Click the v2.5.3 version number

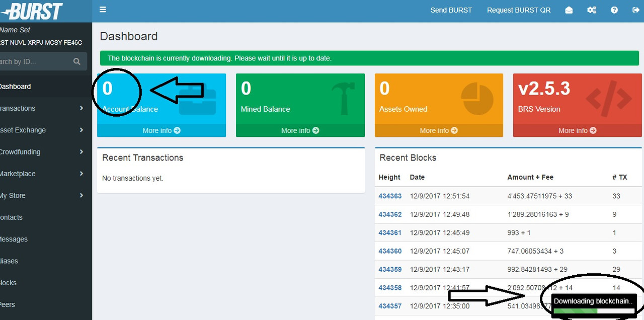pyautogui.click(x=544, y=89)
